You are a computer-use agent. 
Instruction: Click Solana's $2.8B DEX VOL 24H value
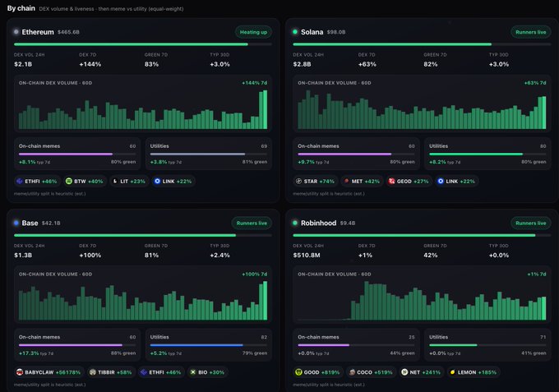303,64
